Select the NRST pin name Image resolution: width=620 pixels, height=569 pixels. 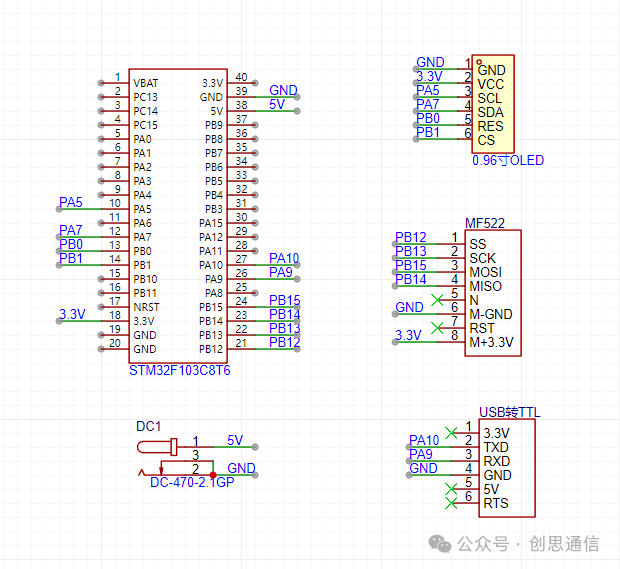tap(146, 307)
